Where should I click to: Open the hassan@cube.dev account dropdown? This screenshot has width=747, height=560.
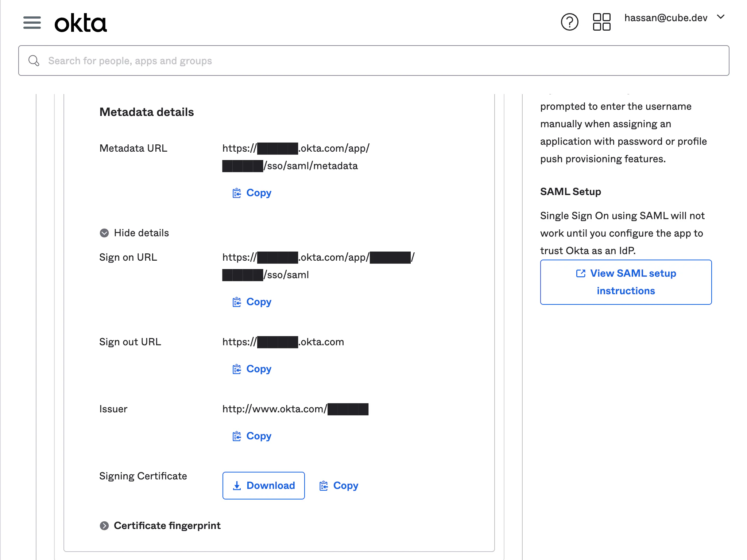666,18
